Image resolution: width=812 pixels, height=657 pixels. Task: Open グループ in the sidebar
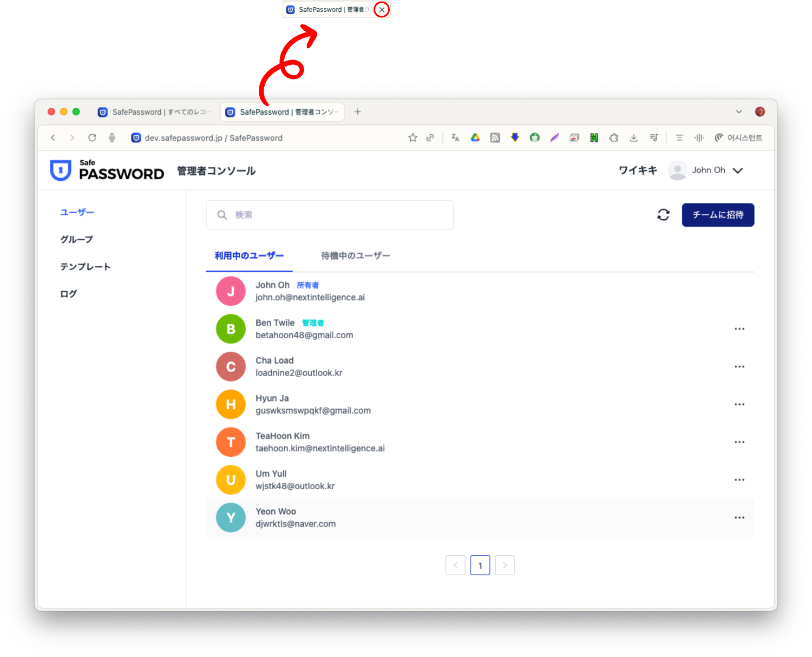76,239
